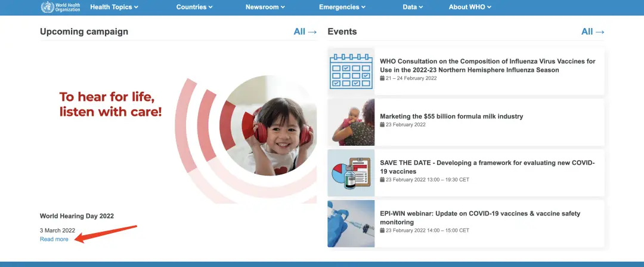
Task: Expand the Countries dropdown menu
Action: click(x=194, y=7)
